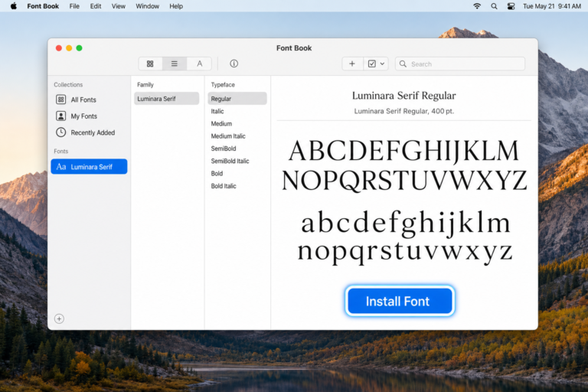This screenshot has width=588, height=392.
Task: Click the 'Luminara Serif Regular, 400 pt.' subtitle
Action: [x=404, y=111]
